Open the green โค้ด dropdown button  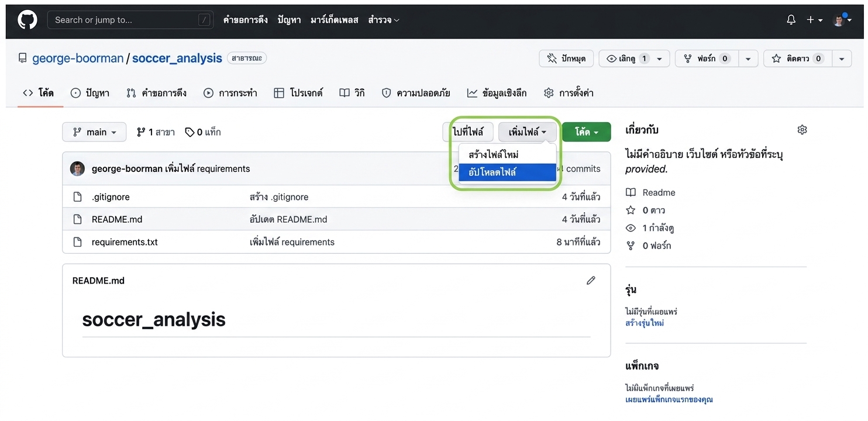tap(587, 132)
